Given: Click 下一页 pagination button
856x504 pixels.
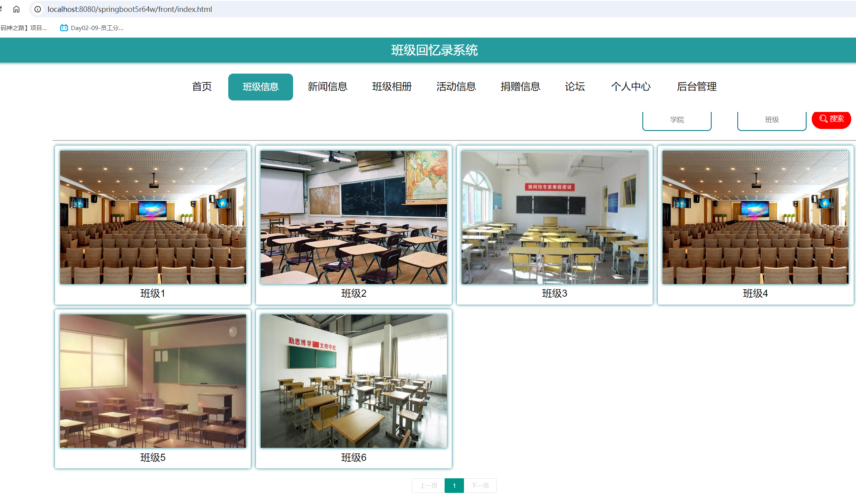Looking at the screenshot, I should (481, 485).
